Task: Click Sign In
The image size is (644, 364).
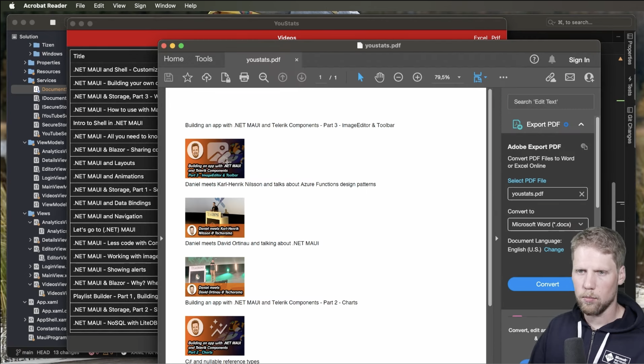Action: [x=579, y=60]
